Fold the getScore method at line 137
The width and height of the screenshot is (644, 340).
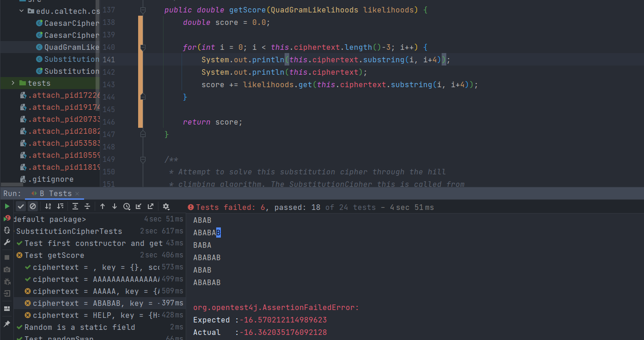[143, 10]
